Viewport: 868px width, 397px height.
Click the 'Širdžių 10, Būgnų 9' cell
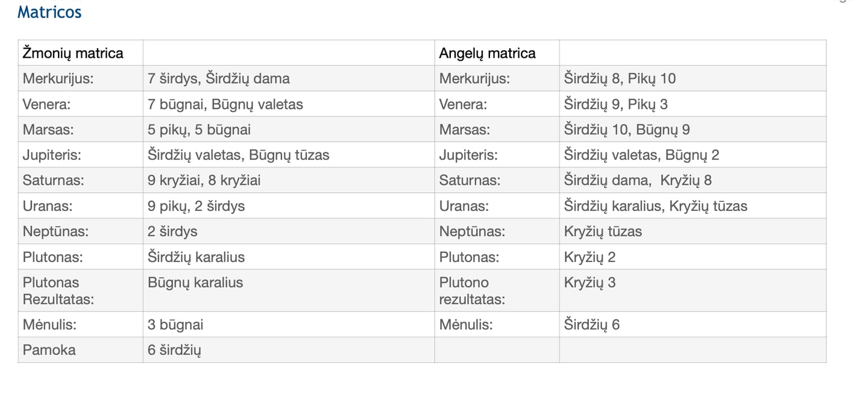click(627, 130)
